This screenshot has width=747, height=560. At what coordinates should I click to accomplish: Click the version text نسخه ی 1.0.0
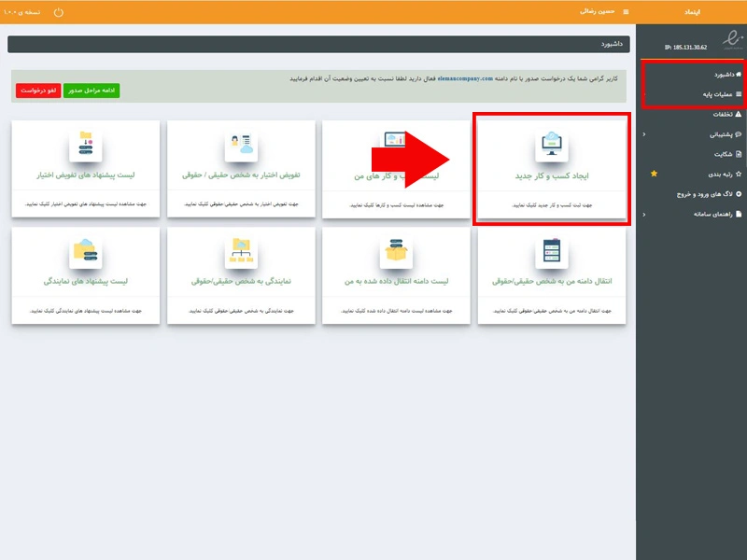coord(21,12)
